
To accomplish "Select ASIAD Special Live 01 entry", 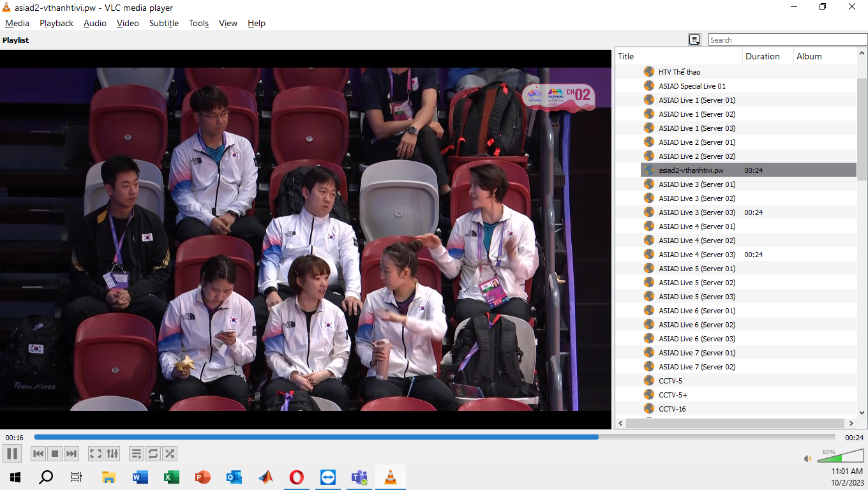I will tap(692, 86).
